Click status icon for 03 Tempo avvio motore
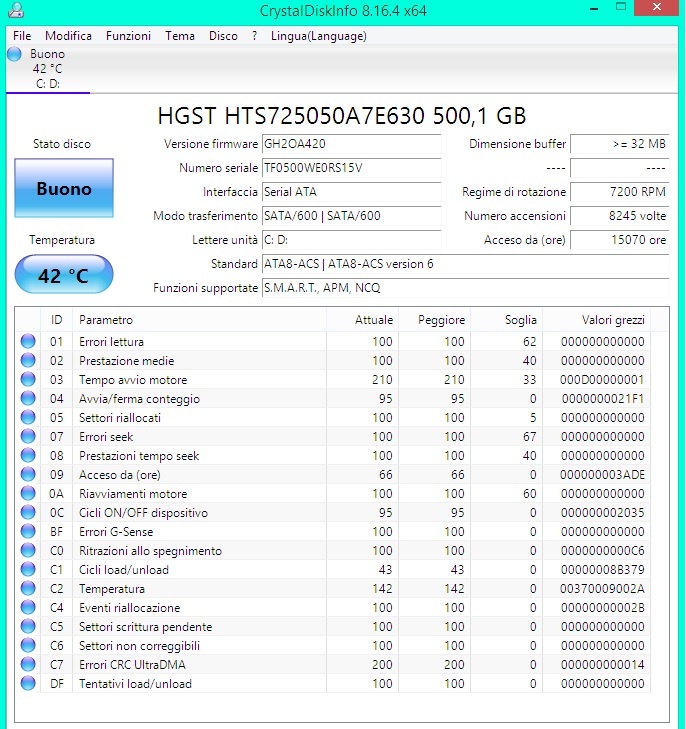 pyautogui.click(x=28, y=379)
